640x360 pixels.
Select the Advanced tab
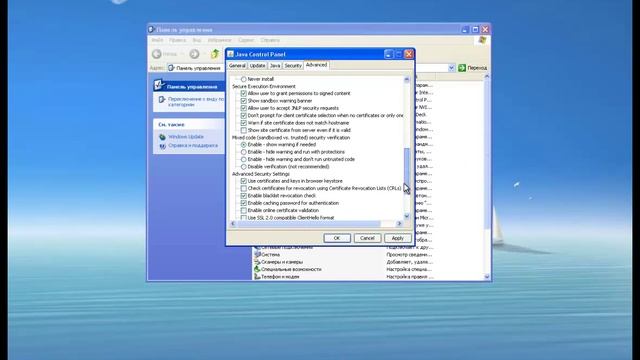pos(316,65)
